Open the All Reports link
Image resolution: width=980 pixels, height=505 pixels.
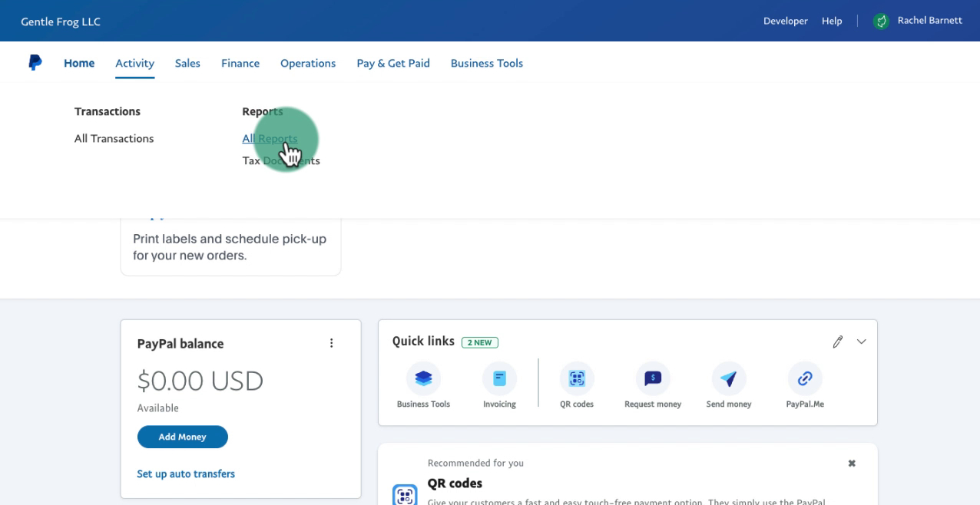point(270,138)
